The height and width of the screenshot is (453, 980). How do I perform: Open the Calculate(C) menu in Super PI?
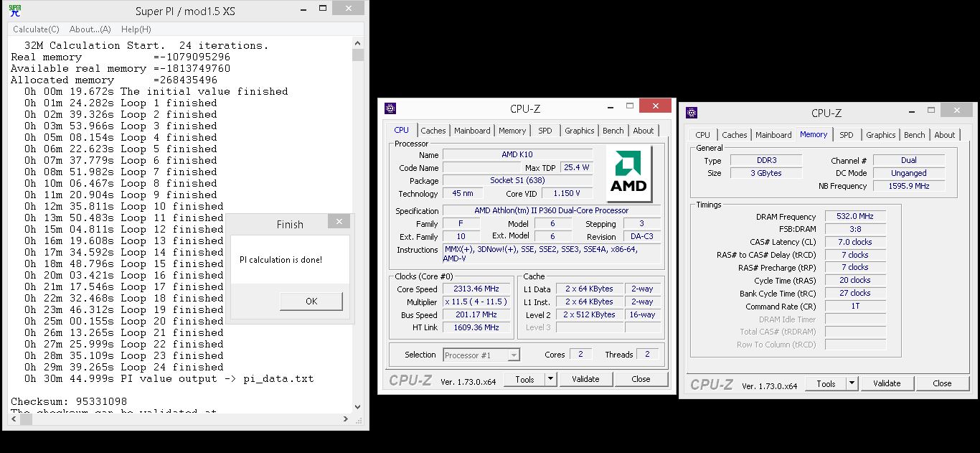(x=36, y=29)
